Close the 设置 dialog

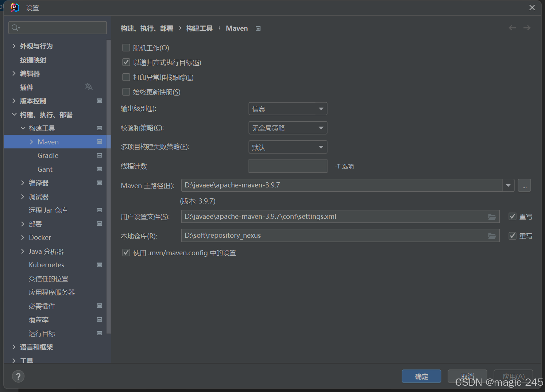532,7
